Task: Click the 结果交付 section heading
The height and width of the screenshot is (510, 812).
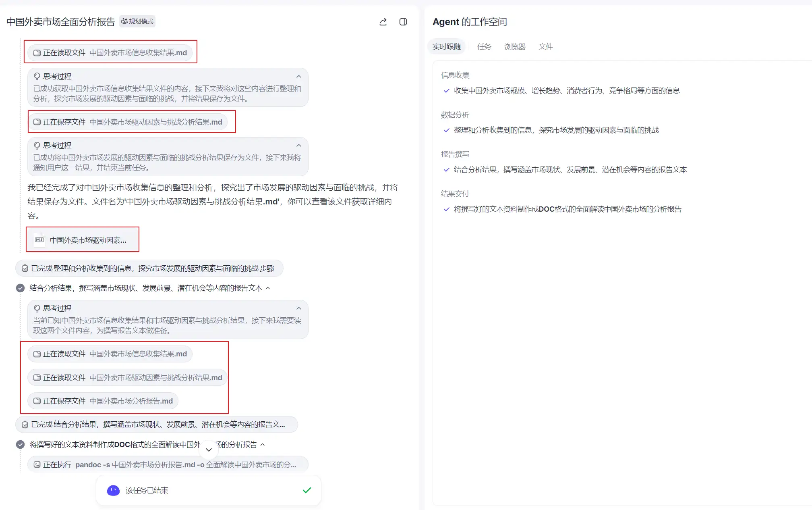Action: coord(455,194)
